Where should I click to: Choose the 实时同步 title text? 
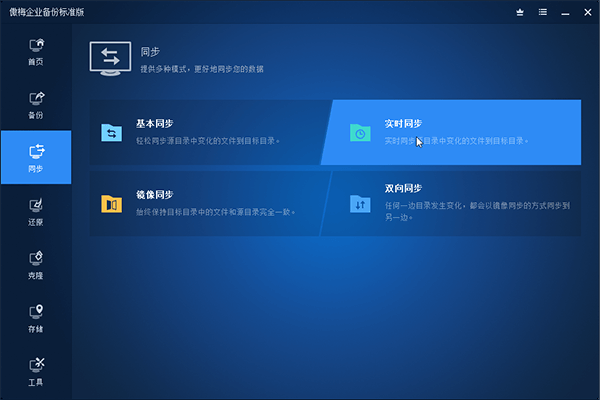coord(403,124)
